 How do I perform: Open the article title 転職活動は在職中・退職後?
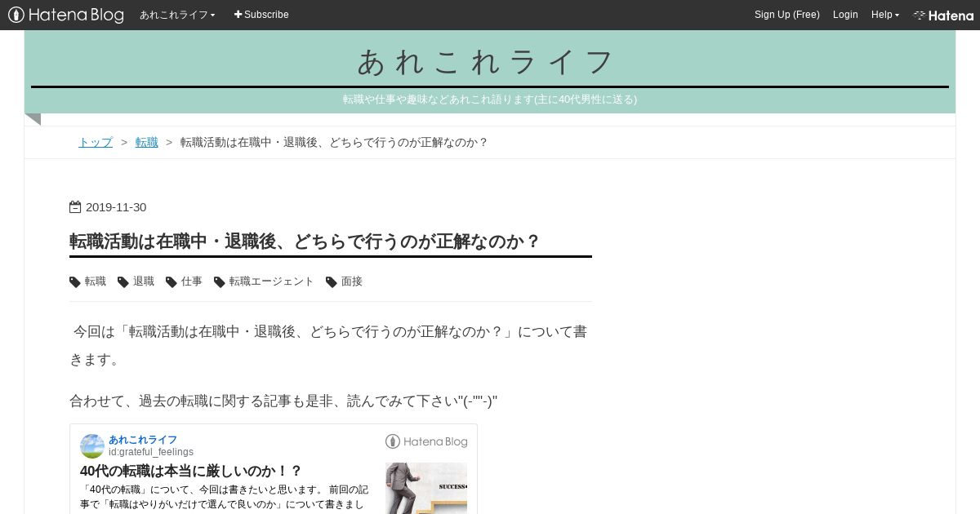point(305,241)
